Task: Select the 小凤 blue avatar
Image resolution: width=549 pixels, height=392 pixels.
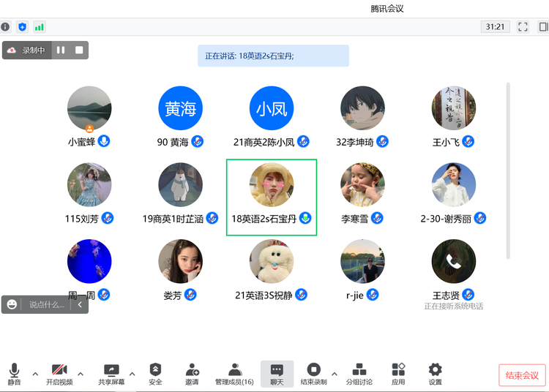Action: point(272,108)
